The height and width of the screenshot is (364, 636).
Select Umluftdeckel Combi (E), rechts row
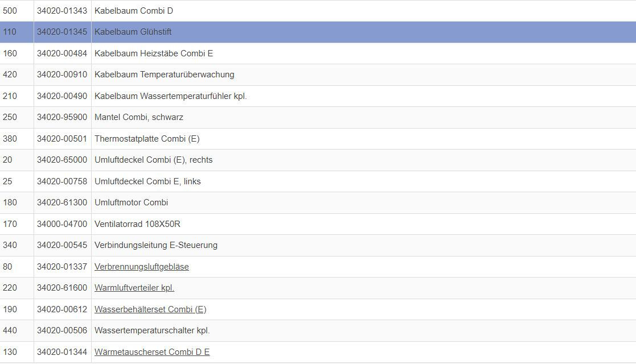pyautogui.click(x=153, y=160)
